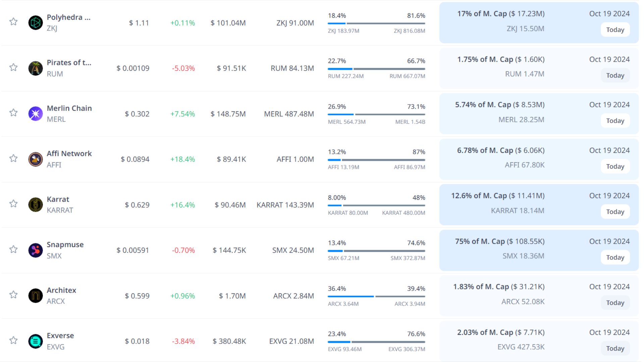Click the Snapmuse SMX logo

(x=36, y=250)
